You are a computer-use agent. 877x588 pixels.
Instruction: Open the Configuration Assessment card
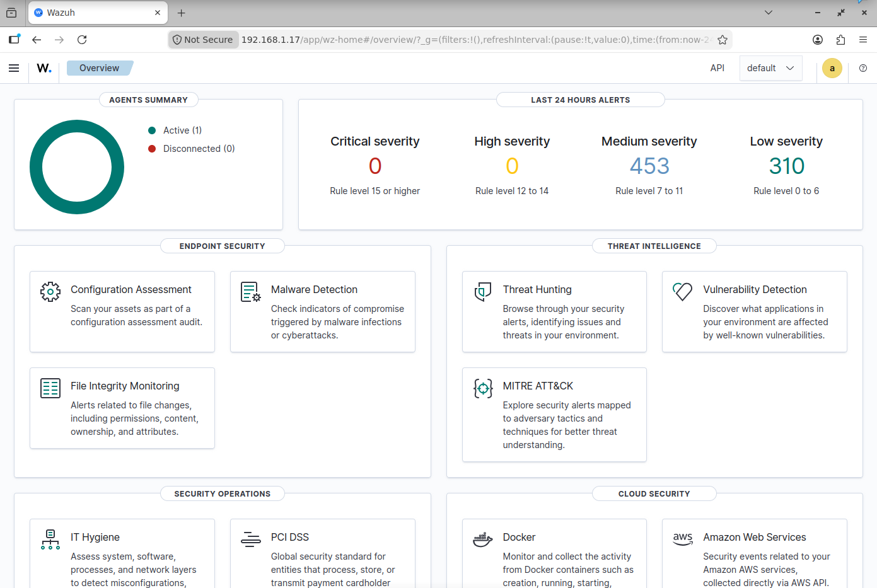(x=122, y=311)
